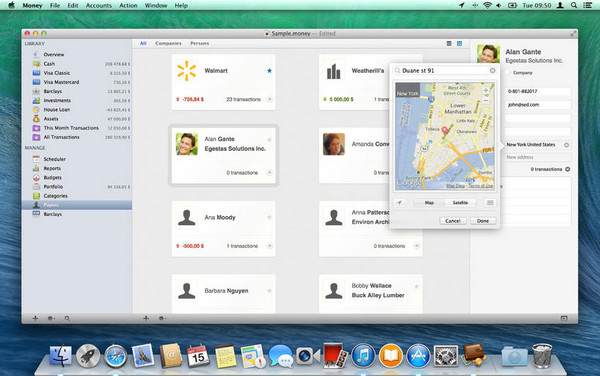Select the House Loan account
Image resolution: width=600 pixels, height=376 pixels.
pyautogui.click(x=56, y=110)
